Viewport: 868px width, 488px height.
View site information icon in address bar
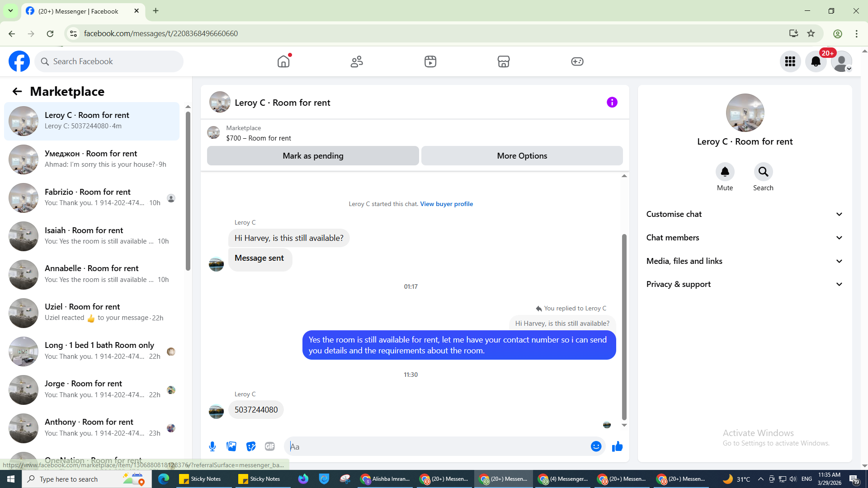73,34
